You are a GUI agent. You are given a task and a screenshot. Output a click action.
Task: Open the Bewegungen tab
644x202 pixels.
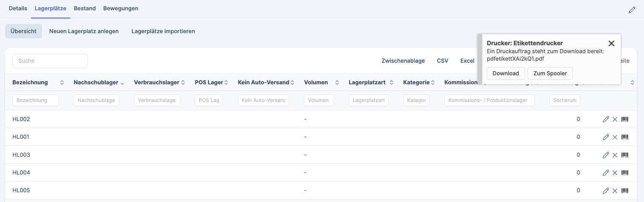[121, 8]
